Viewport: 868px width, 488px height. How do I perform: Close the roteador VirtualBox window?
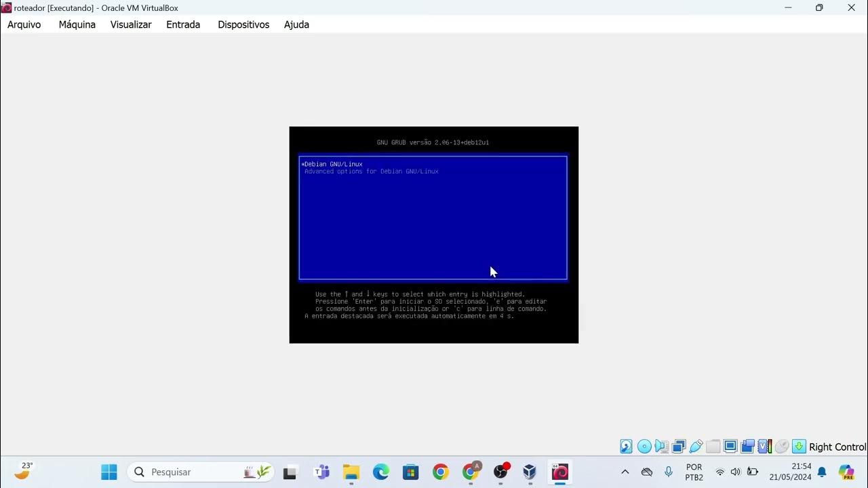pos(851,8)
